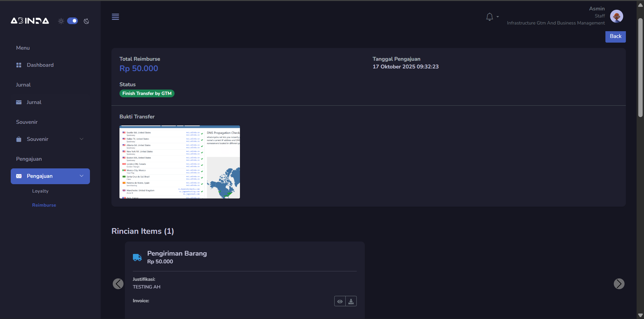Open the Loyalty submenu link

pyautogui.click(x=40, y=191)
